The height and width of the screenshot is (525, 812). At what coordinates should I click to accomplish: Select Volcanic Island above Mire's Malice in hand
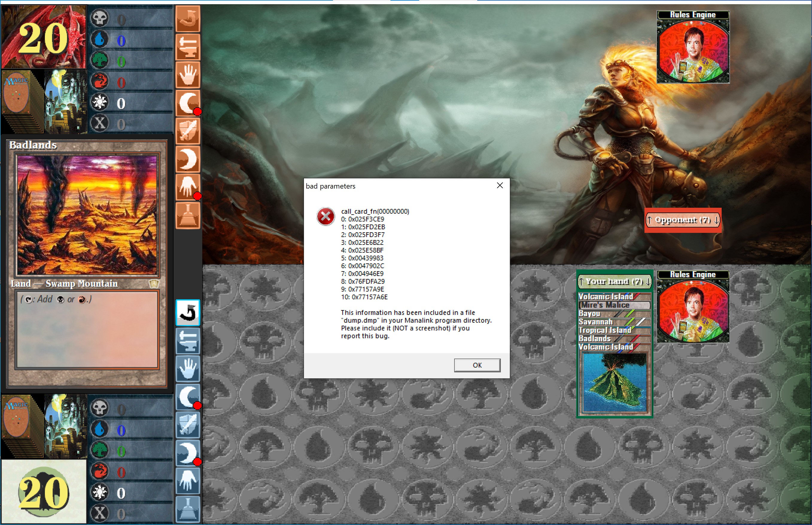(614, 297)
